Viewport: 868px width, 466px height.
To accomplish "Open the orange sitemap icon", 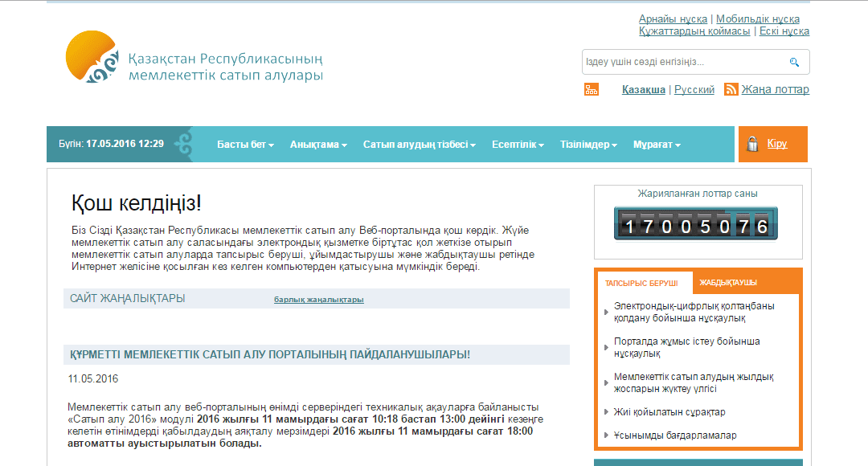I will click(x=592, y=89).
